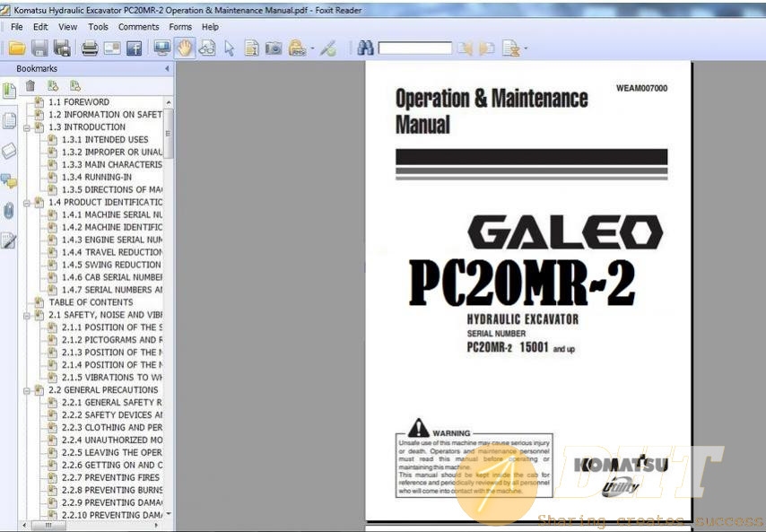
Task: Open the File menu
Action: point(17,27)
